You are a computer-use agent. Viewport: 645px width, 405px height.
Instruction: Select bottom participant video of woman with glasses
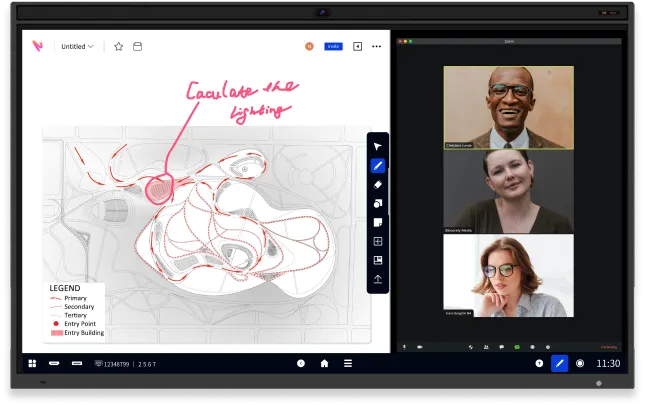click(x=509, y=275)
